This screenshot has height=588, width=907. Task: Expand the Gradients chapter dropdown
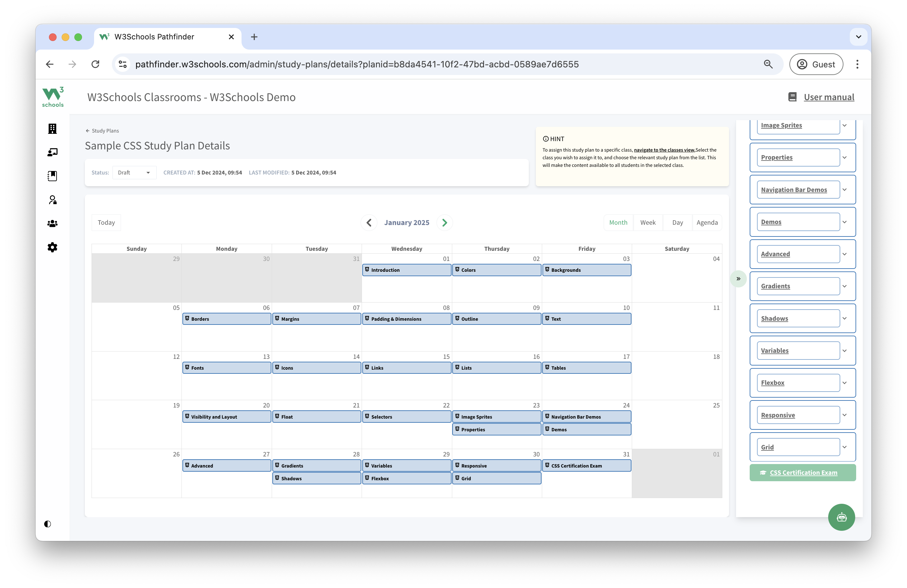pos(845,286)
